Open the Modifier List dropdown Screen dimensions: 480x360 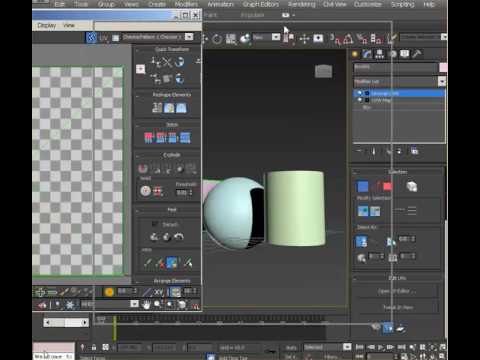click(442, 81)
